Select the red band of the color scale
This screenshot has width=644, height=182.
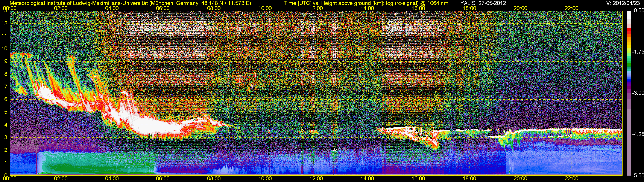click(629, 31)
